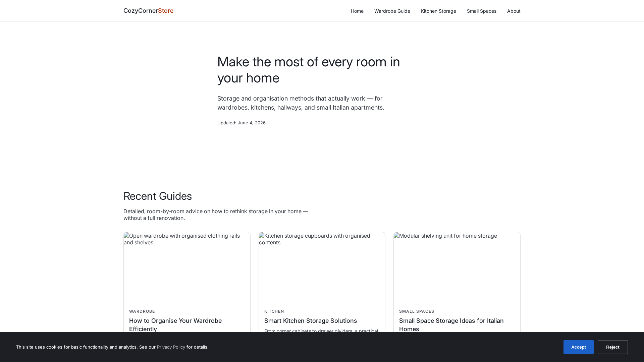Open 'How to Organise Your Wardrobe Efficiently'
The height and width of the screenshot is (362, 644).
coord(175,325)
